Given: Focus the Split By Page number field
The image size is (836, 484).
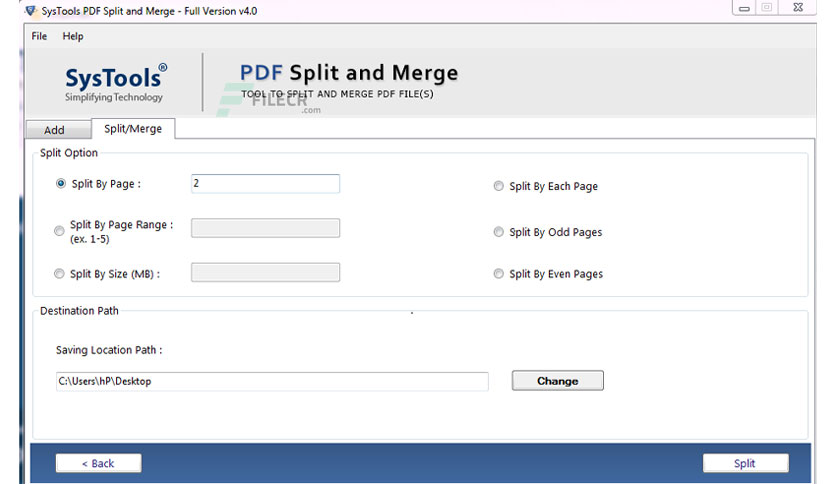Looking at the screenshot, I should click(x=265, y=183).
